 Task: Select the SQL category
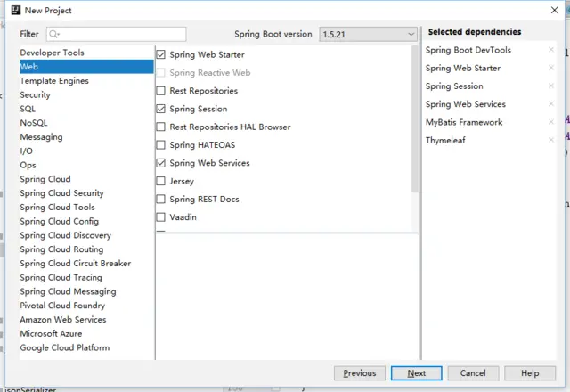click(86, 109)
